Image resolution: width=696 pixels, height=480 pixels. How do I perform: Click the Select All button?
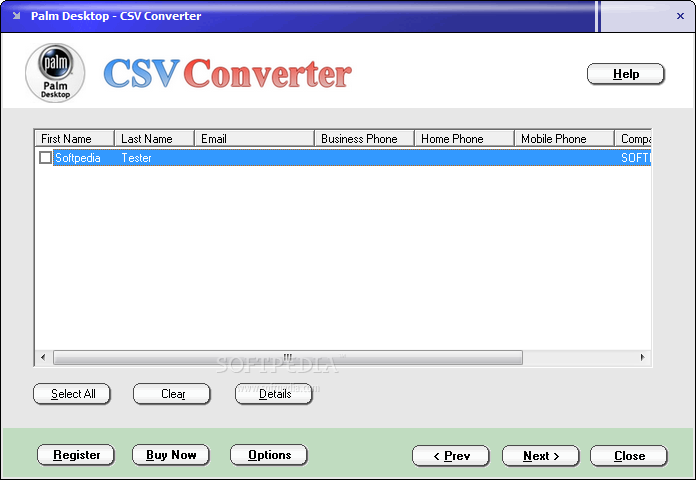(72, 394)
